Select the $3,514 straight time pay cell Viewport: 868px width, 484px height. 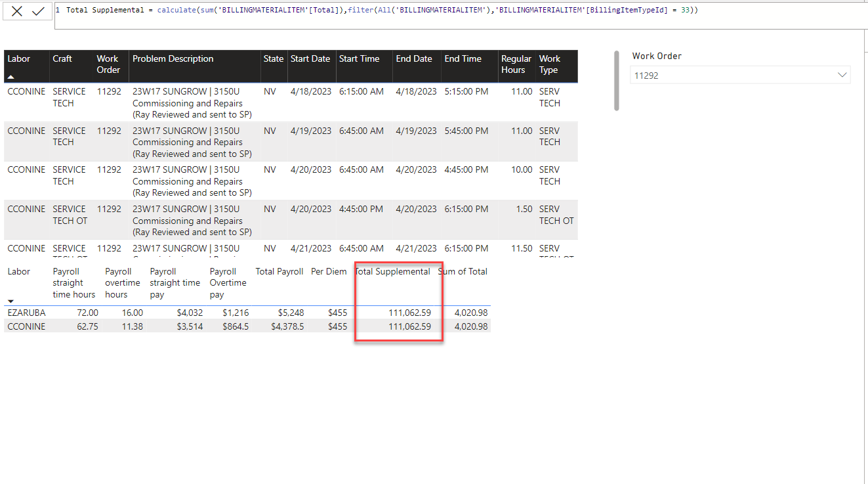click(x=190, y=326)
